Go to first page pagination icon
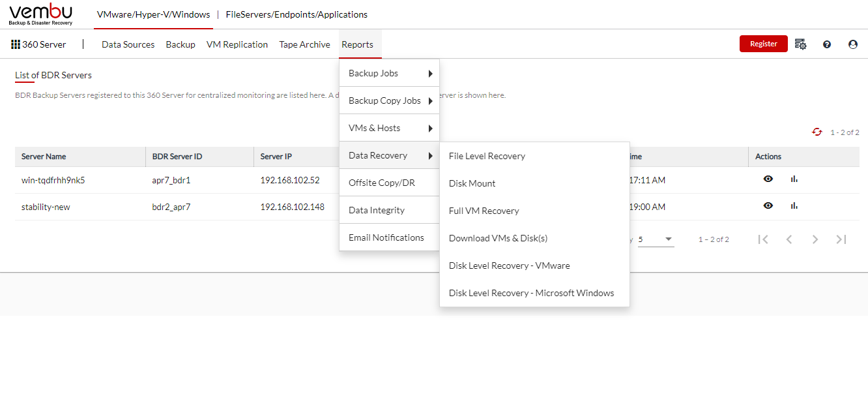 click(763, 239)
